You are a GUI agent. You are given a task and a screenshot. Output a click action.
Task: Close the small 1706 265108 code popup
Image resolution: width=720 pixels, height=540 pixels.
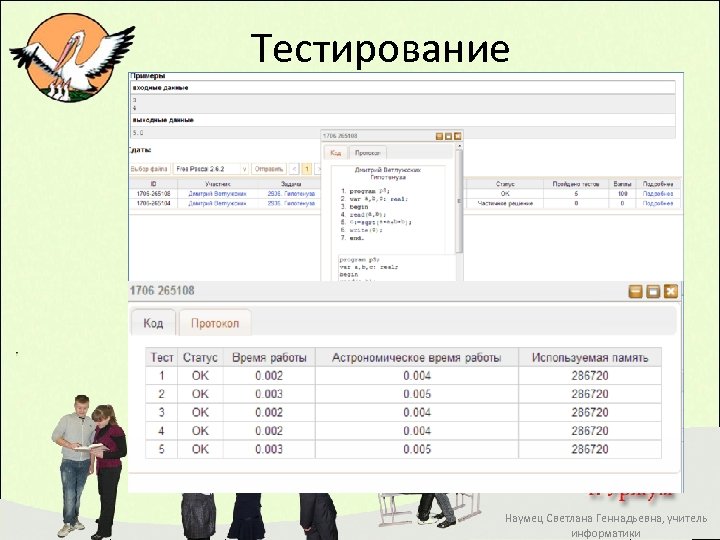click(x=457, y=136)
